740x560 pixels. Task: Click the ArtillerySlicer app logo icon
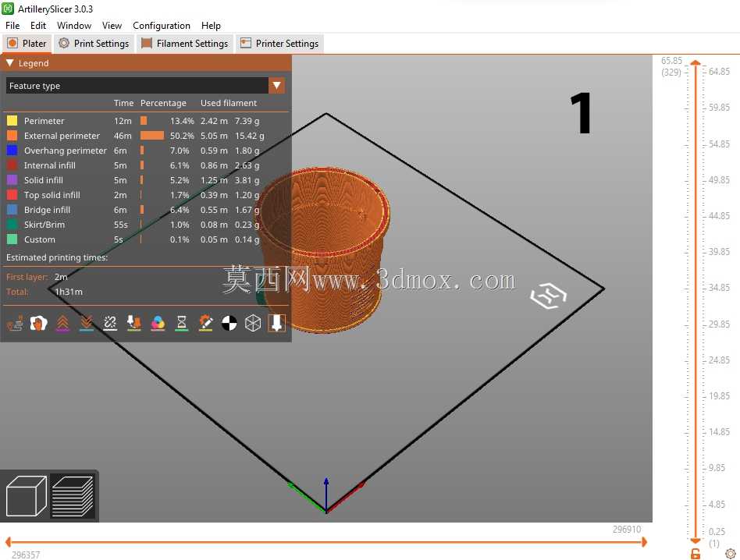tap(8, 9)
